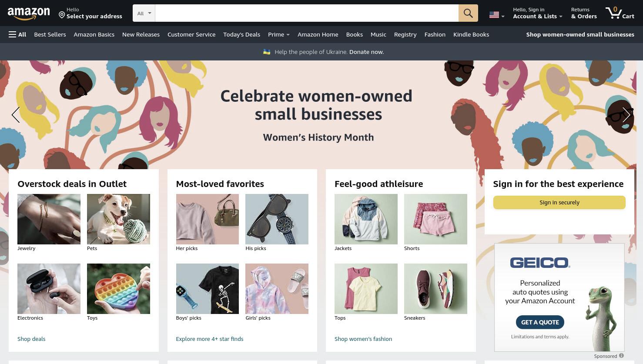Click the Amazon logo
Image resolution: width=643 pixels, height=364 pixels.
(28, 13)
